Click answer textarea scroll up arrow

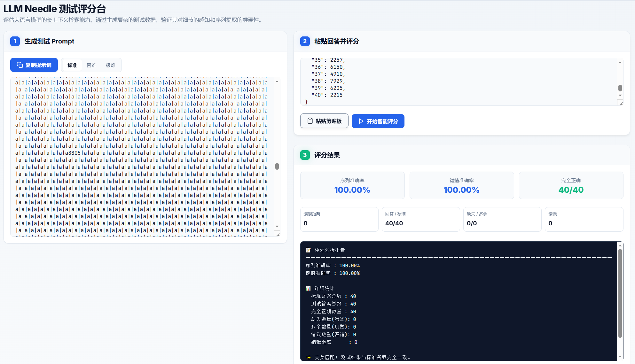620,62
